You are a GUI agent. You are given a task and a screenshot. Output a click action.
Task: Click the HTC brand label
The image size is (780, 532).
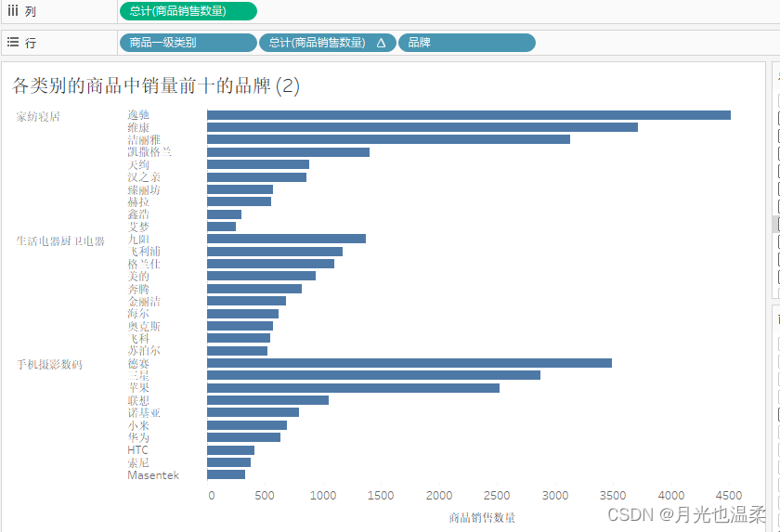click(x=137, y=450)
